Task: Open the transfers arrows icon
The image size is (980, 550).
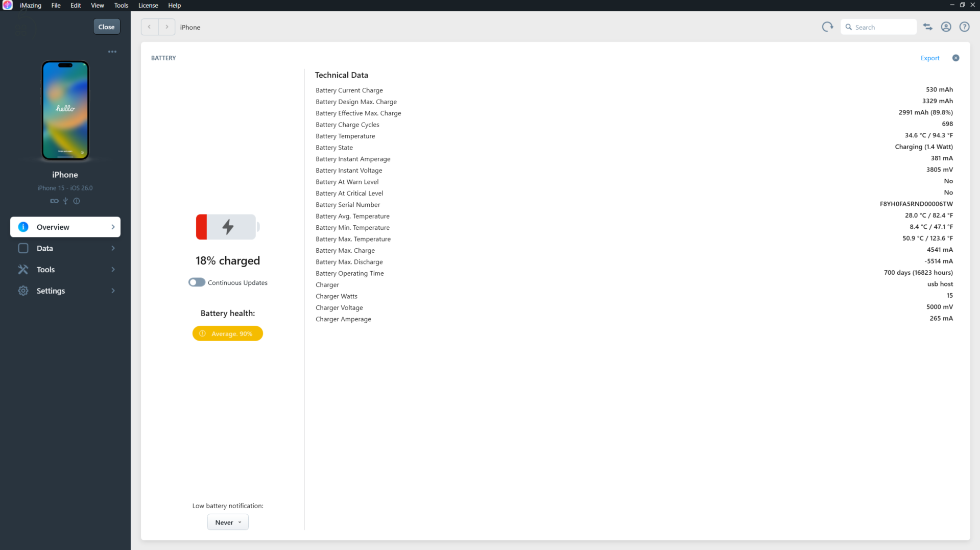Action: (x=928, y=27)
